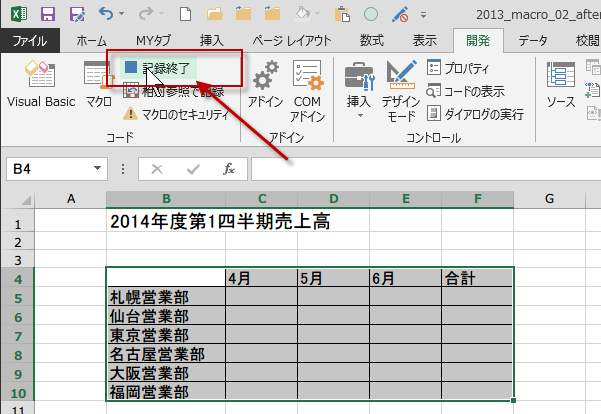Open the XML ソース pane

point(561,84)
